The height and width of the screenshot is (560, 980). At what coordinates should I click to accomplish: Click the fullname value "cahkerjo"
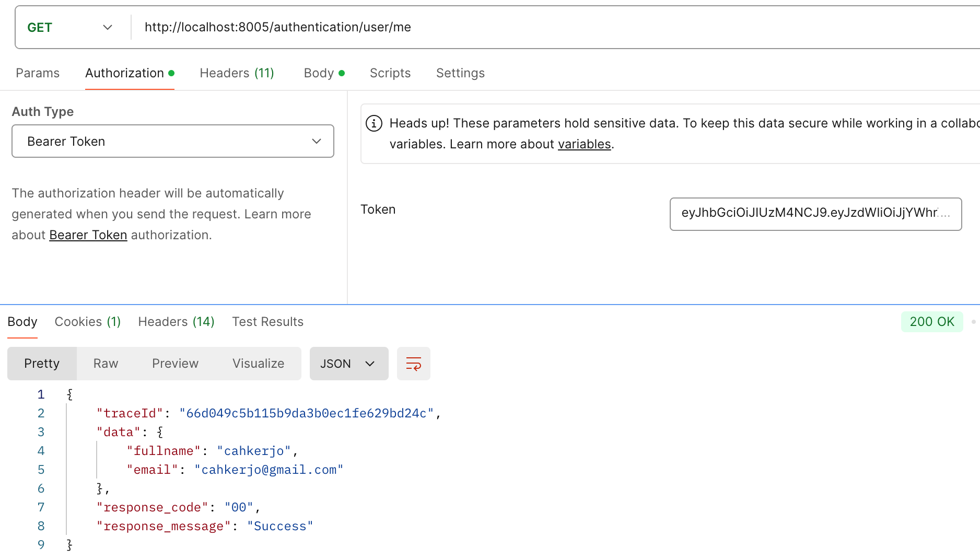point(254,451)
